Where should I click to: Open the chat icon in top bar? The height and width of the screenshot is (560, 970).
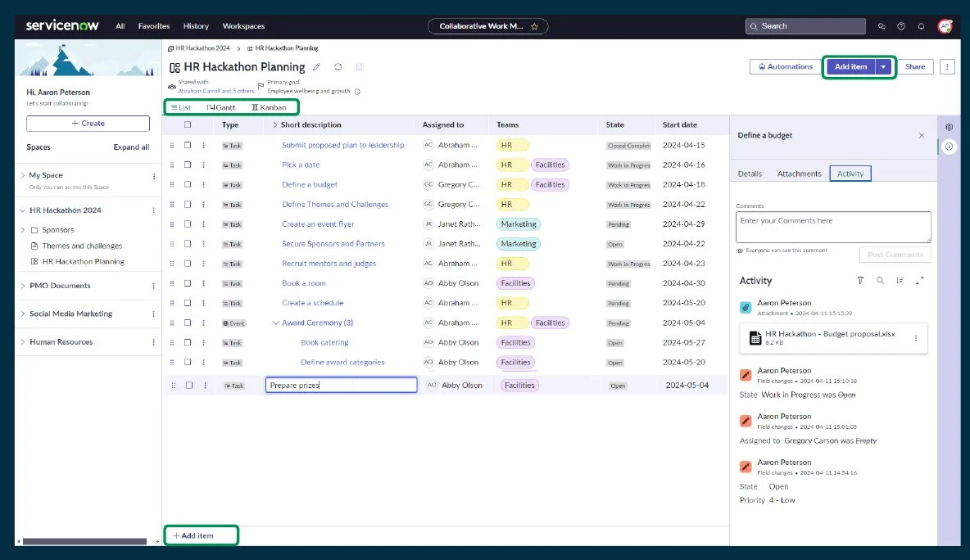tap(882, 26)
